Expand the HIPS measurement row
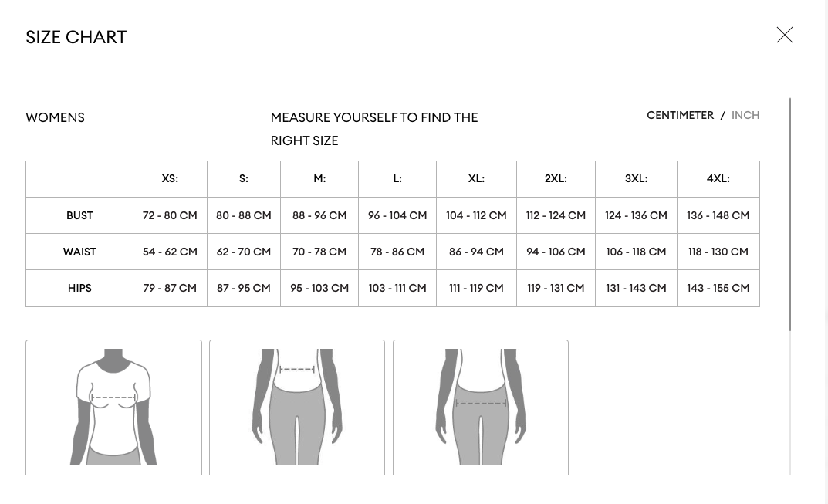 point(79,288)
